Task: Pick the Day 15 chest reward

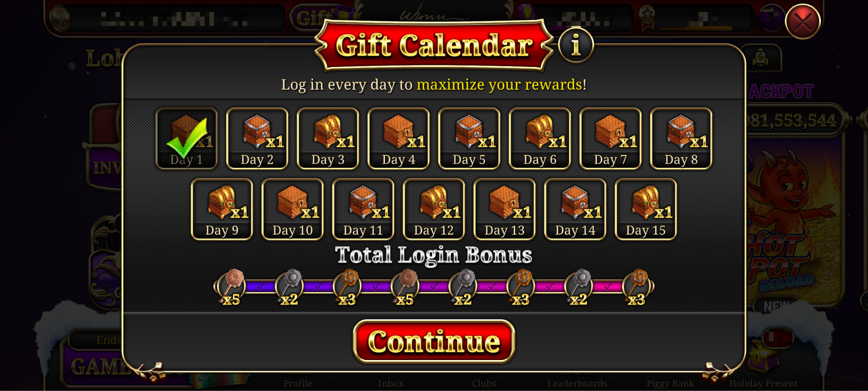Action: pos(646,209)
